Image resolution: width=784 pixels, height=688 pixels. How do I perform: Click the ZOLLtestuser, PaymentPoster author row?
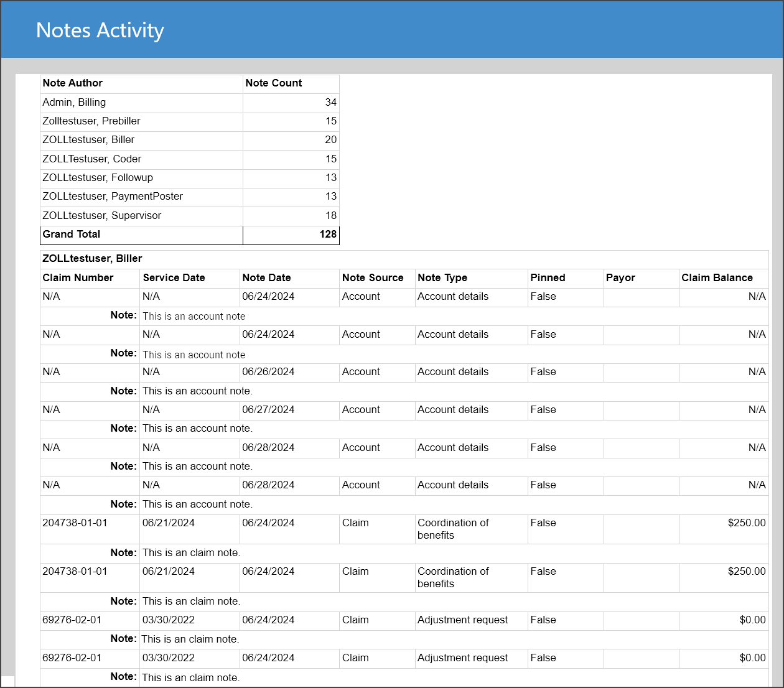click(189, 197)
